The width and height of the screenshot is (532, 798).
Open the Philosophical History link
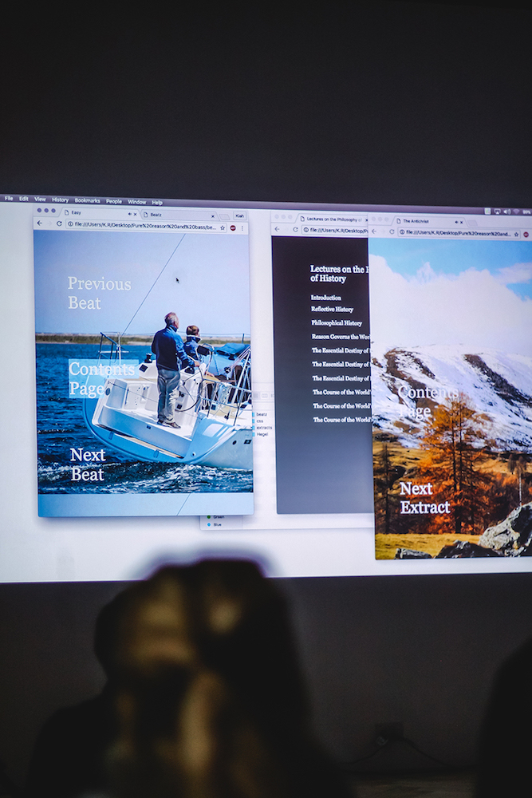(337, 323)
